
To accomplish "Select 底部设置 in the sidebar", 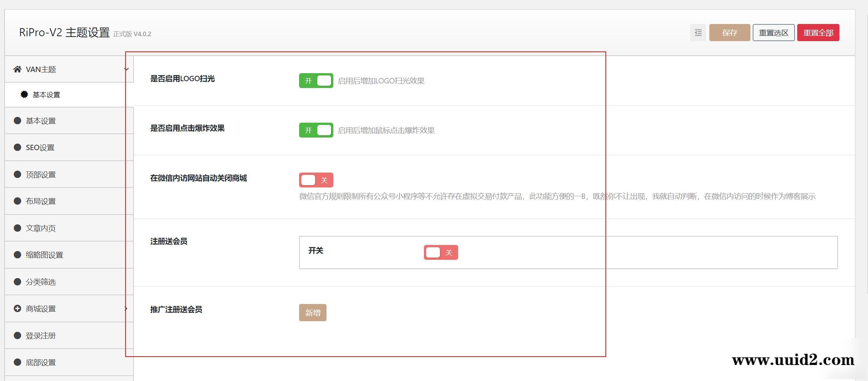I will point(40,362).
